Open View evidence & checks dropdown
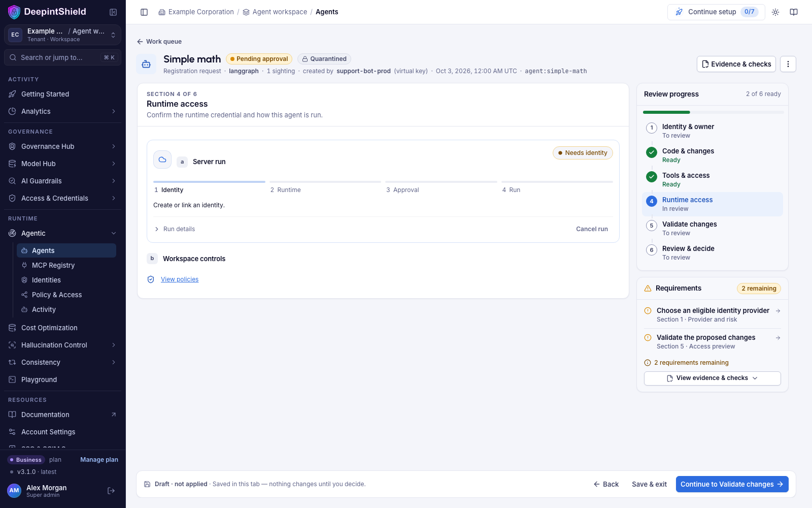The height and width of the screenshot is (508, 812). click(x=712, y=378)
